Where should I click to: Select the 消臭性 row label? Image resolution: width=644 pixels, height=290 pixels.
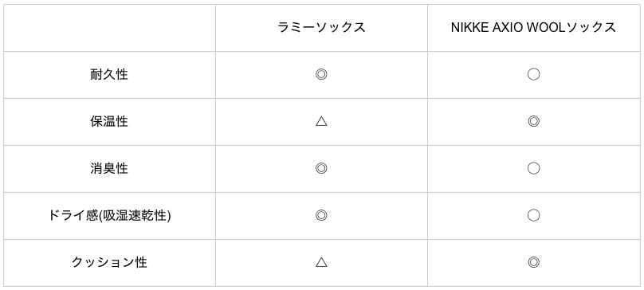(109, 168)
